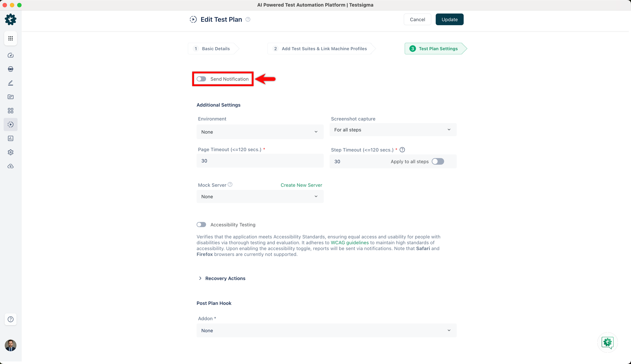Click the Page Timeout input field

click(260, 161)
